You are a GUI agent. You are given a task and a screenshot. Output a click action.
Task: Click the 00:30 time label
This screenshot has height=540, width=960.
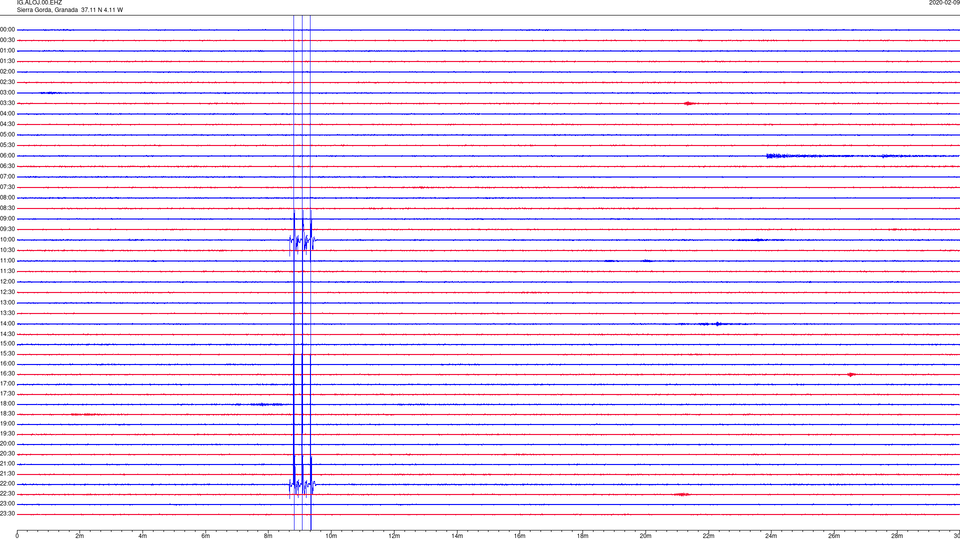[7, 40]
